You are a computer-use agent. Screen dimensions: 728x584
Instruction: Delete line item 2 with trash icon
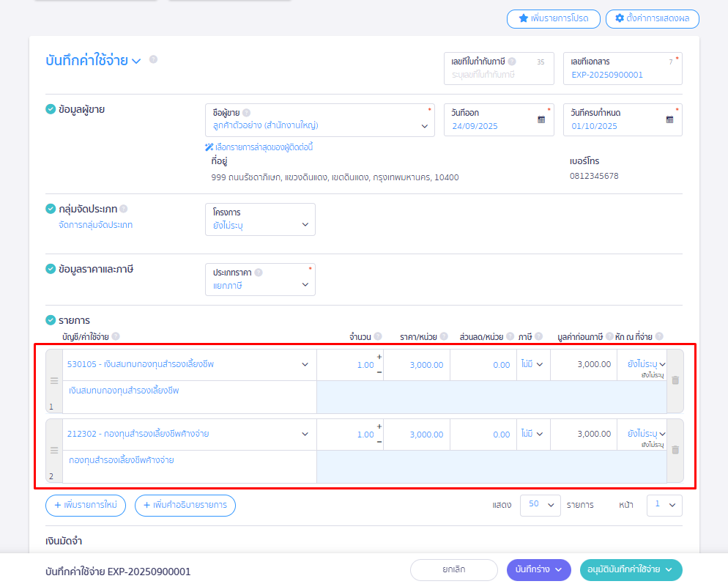click(x=675, y=450)
